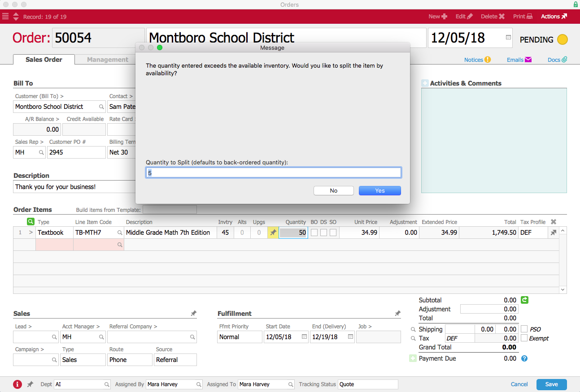This screenshot has height=392, width=580.
Task: Search the Dept lookup field
Action: [107, 384]
